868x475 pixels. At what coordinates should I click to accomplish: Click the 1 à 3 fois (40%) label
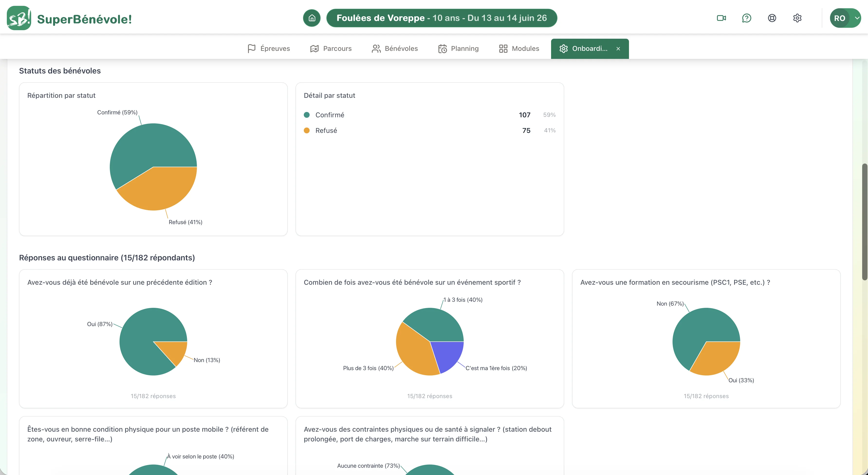tap(463, 300)
